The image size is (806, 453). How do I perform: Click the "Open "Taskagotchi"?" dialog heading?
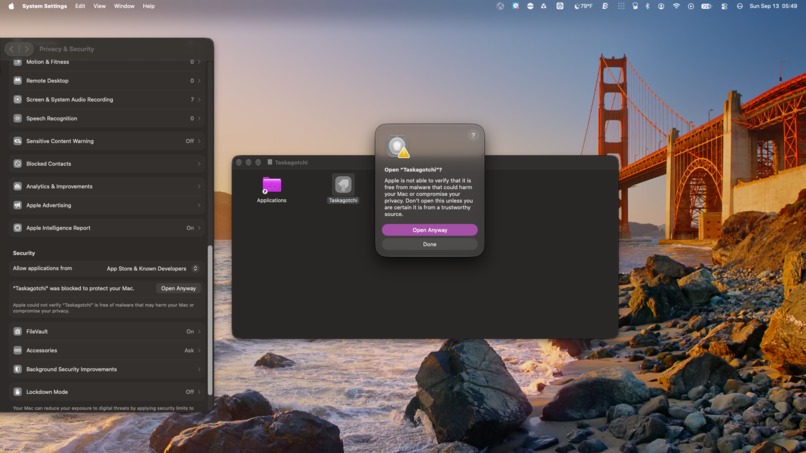(x=413, y=170)
